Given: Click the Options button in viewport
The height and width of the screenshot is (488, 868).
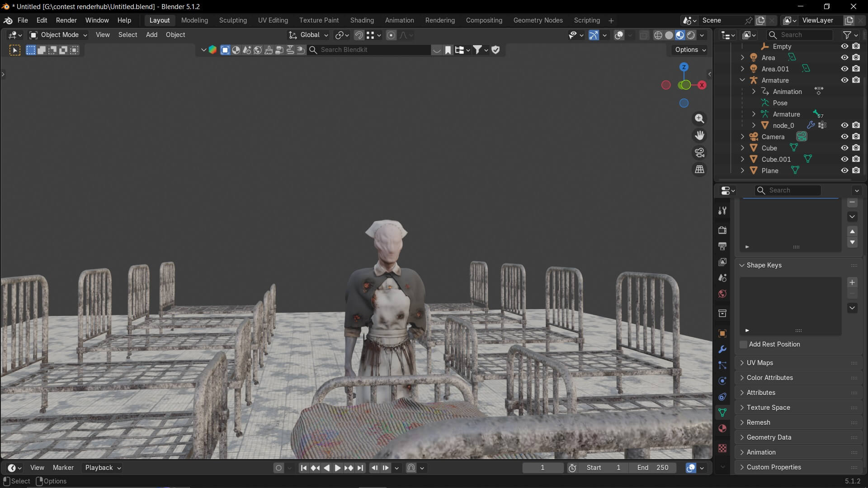Looking at the screenshot, I should click(690, 50).
